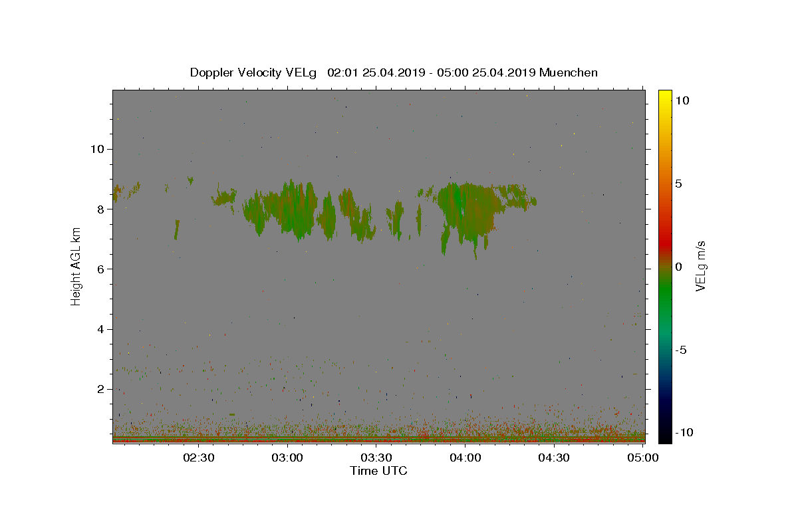Click the height axis label 2
798x532 pixels.
[102, 389]
